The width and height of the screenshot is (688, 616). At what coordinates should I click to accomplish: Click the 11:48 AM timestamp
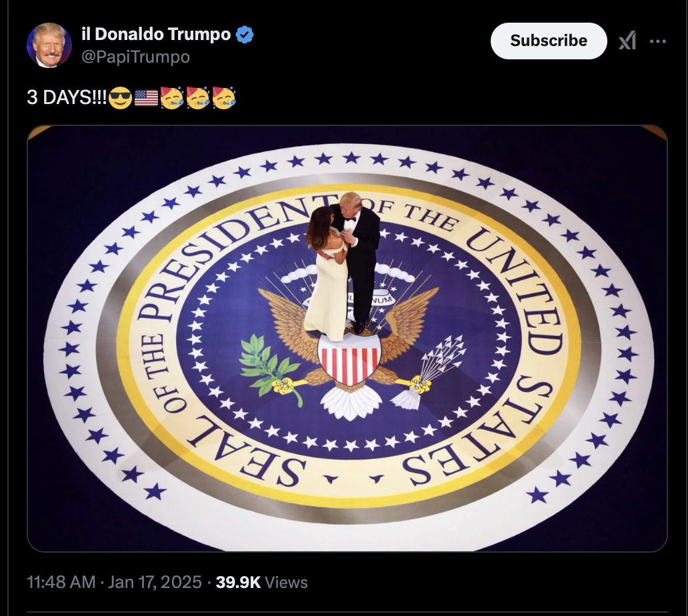coord(61,582)
